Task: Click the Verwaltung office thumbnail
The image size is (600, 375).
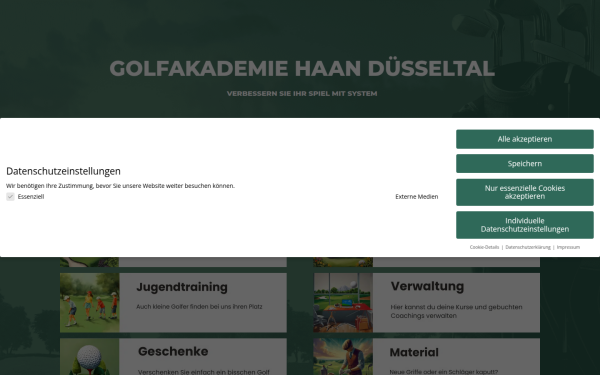Action: point(343,302)
